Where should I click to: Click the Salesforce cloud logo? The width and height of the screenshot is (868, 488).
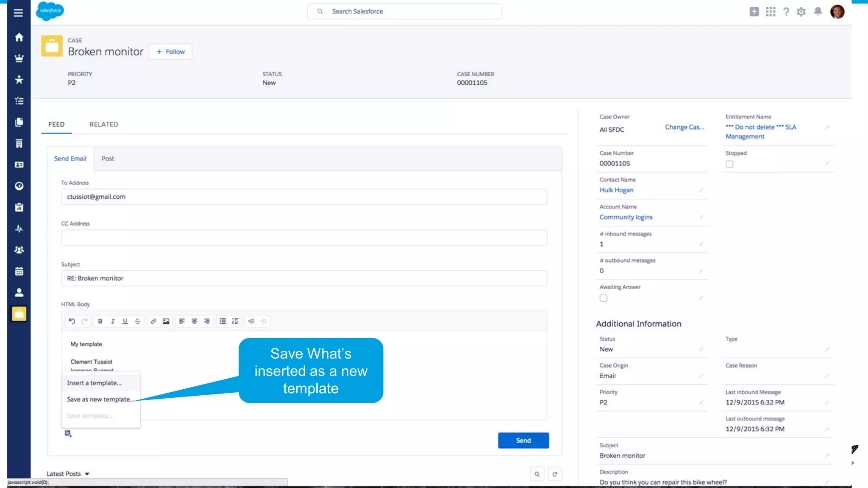(50, 11)
